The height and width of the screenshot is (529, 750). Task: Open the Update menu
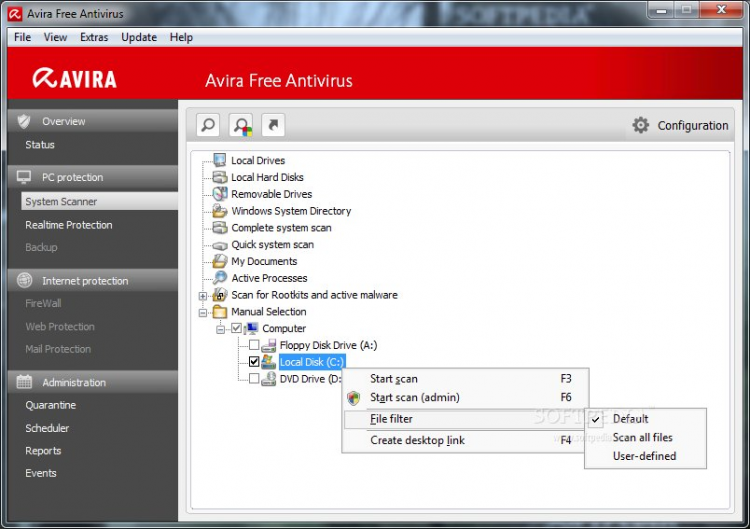pos(139,37)
